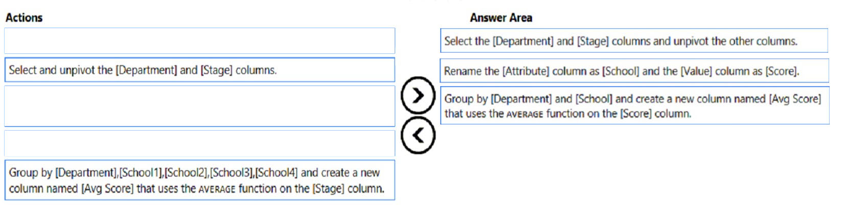Click the right-pointing arrow to move action over
Screen dimensions: 868x207
(418, 95)
